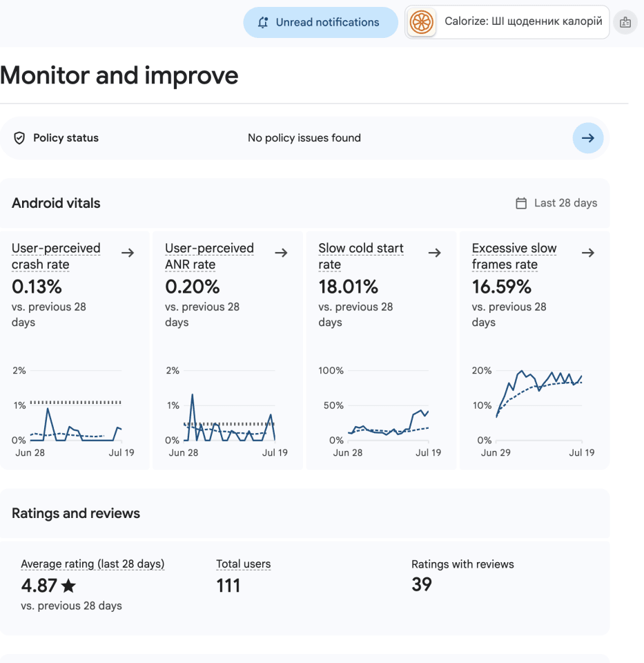Click arrow next to Excessive slow frames rate
Screen dimensions: 644x663
click(x=588, y=253)
